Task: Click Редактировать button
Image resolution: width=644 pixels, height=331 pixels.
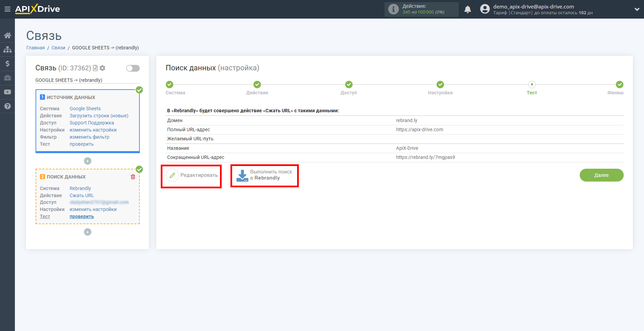Action: (192, 175)
